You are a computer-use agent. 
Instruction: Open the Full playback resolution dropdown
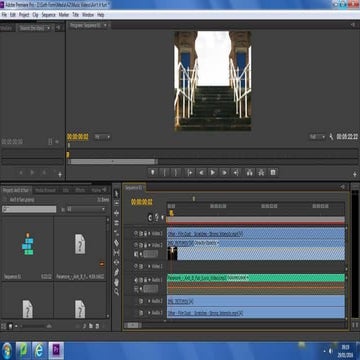(317, 137)
